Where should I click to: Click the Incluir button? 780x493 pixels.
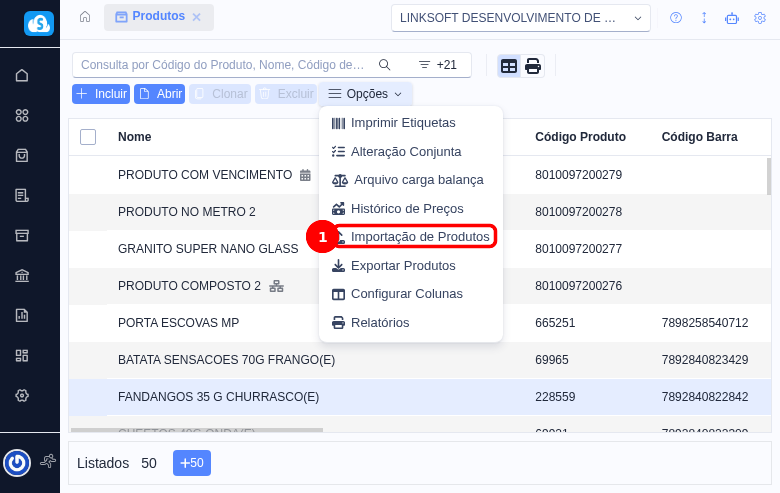coord(101,94)
